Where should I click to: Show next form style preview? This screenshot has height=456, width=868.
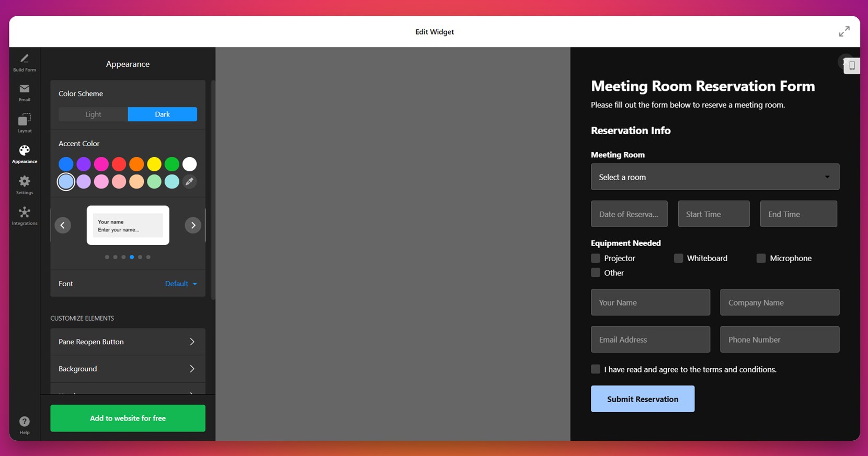[x=193, y=225]
